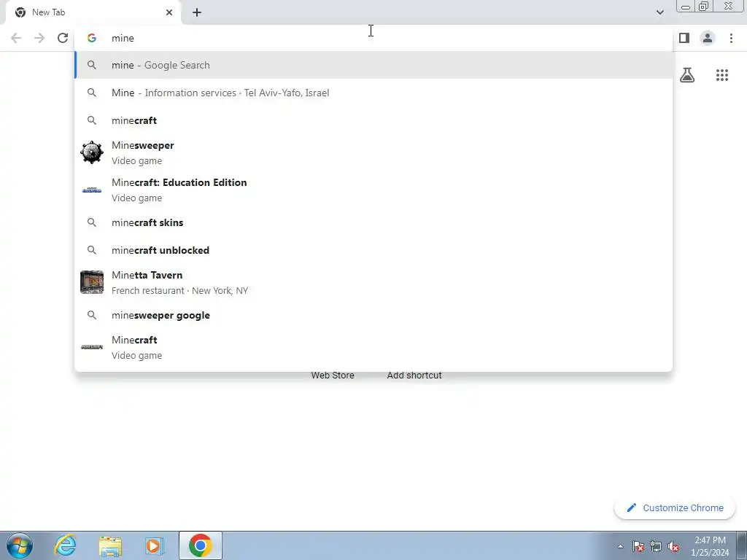Expand the tab search chevron
The height and width of the screenshot is (560, 747).
click(659, 12)
